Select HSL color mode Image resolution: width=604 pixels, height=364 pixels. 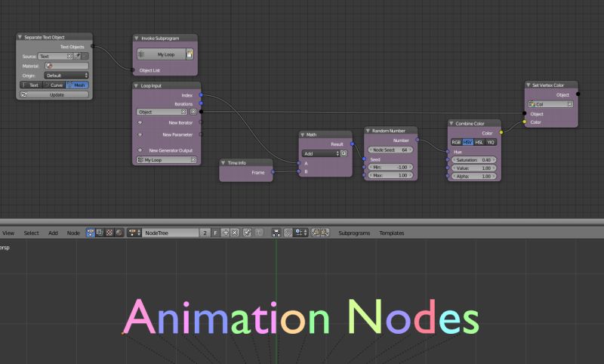pos(479,142)
